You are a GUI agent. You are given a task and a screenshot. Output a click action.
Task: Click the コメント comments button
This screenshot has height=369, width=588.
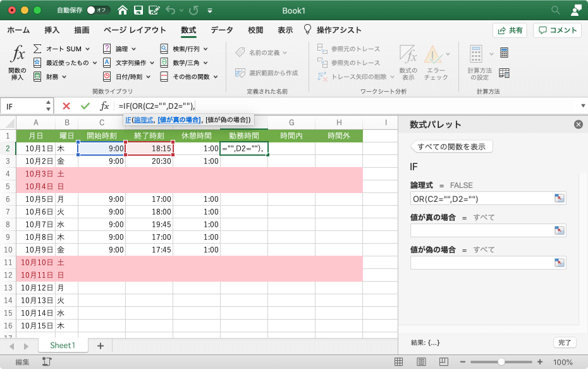(557, 30)
